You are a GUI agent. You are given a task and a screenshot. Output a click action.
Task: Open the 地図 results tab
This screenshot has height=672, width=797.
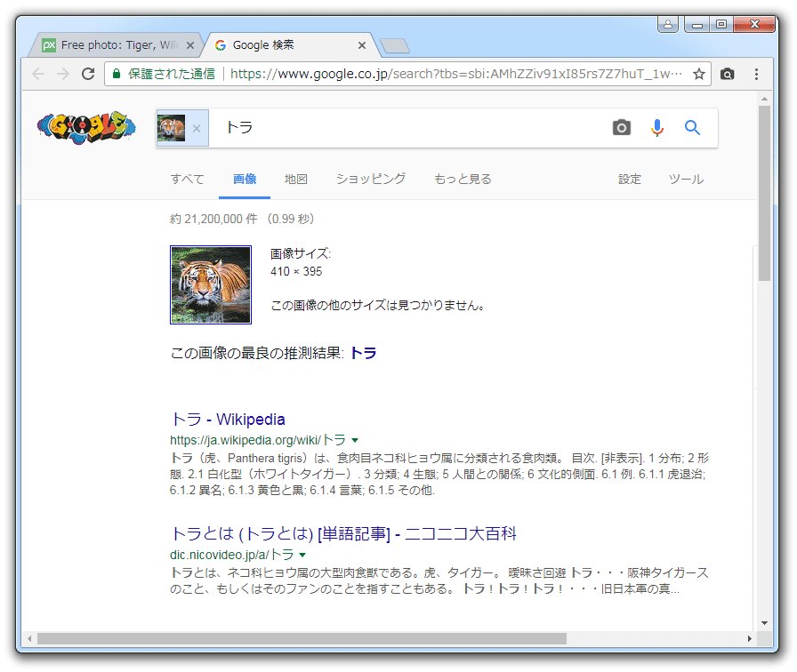click(296, 180)
